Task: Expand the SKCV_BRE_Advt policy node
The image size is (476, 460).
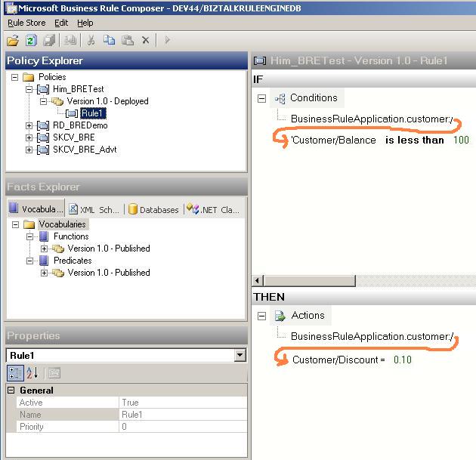Action: (29, 150)
